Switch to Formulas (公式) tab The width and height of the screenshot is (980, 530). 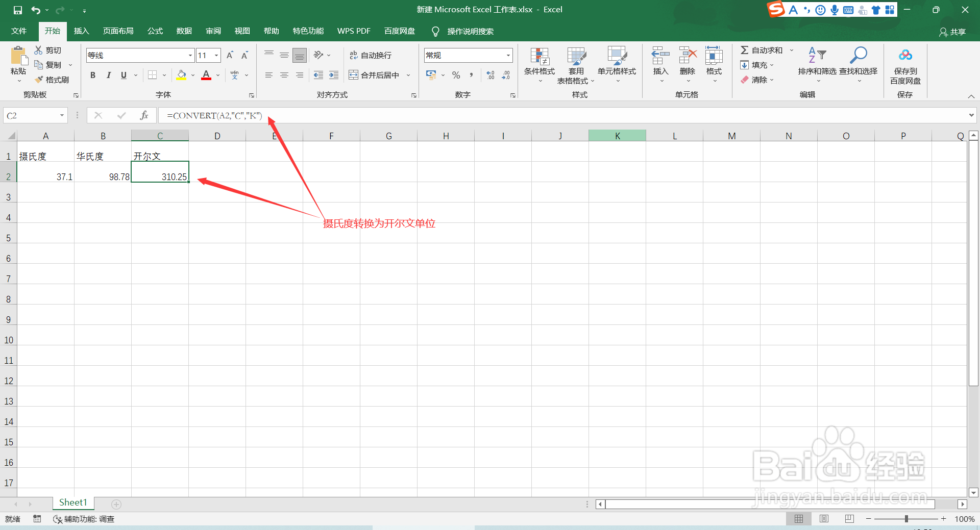155,31
